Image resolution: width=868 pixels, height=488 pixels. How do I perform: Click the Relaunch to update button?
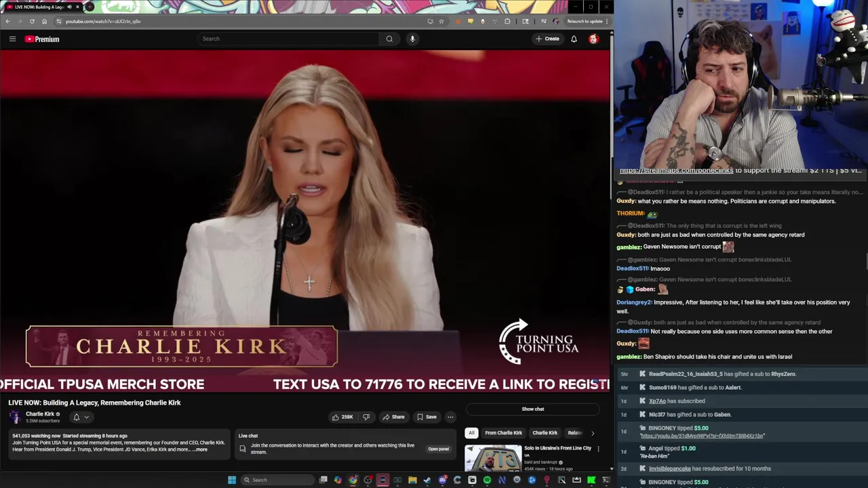point(585,21)
